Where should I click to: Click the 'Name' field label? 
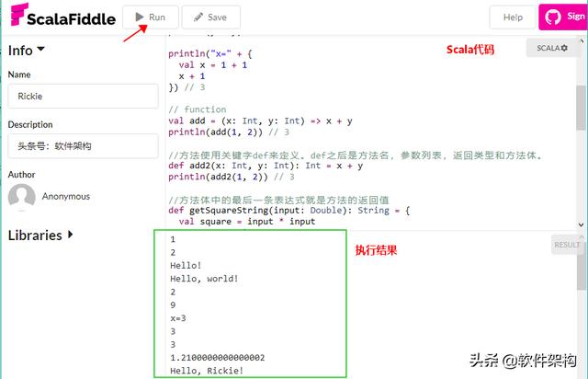(19, 75)
